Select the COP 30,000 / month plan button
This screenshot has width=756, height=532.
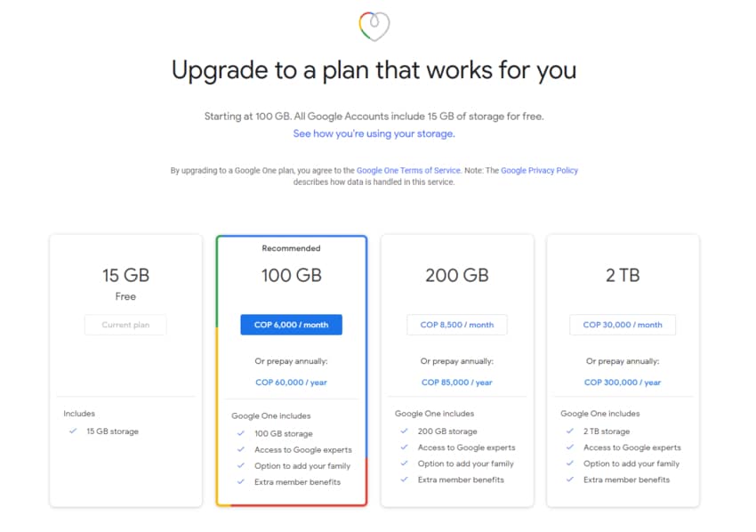pyautogui.click(x=622, y=324)
